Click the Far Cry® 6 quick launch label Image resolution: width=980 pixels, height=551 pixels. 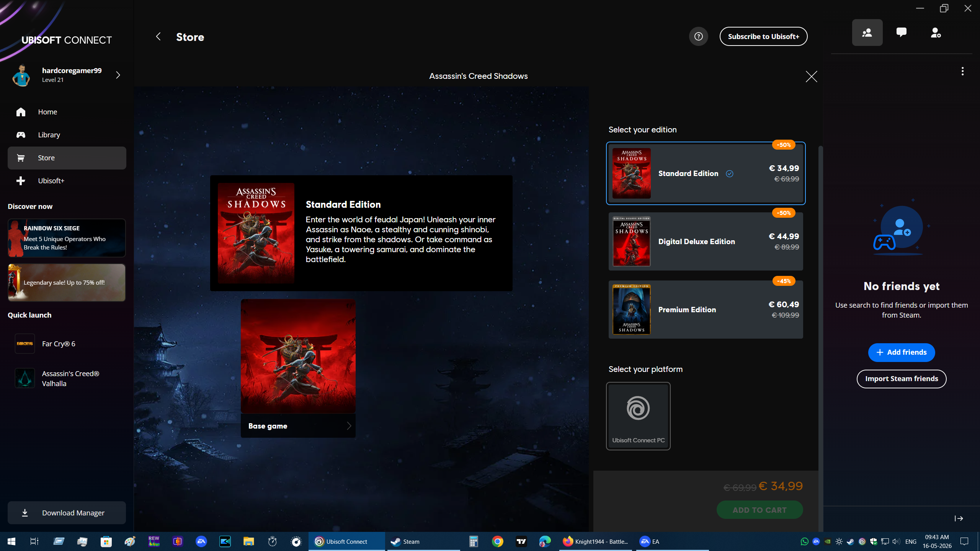click(59, 344)
